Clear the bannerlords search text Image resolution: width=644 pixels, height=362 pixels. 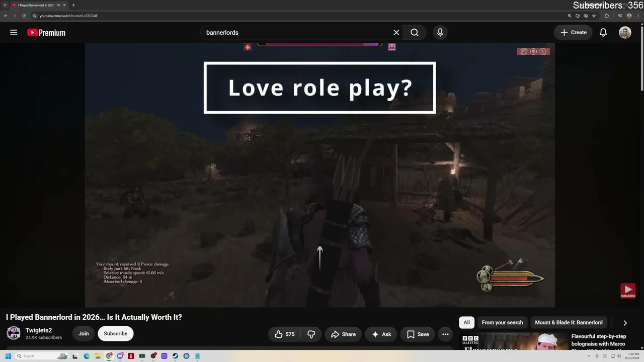(x=396, y=33)
